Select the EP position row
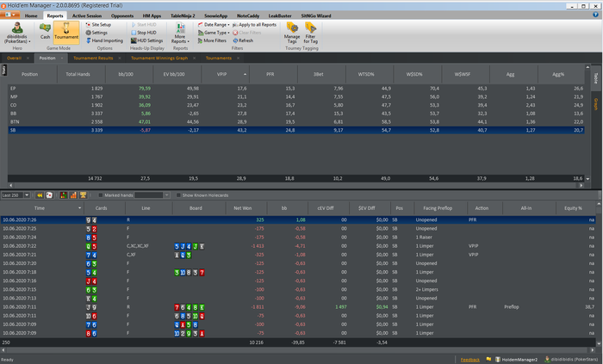The image size is (603, 364). tap(296, 89)
